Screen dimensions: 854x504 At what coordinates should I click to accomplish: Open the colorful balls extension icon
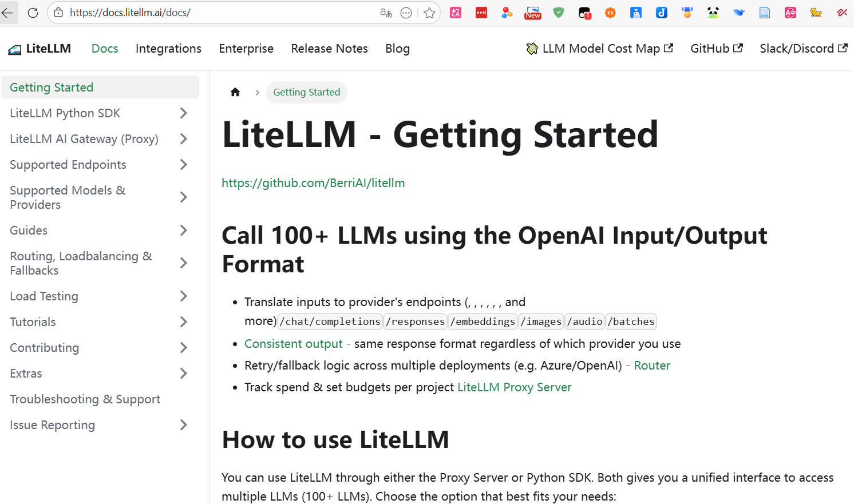coord(507,13)
